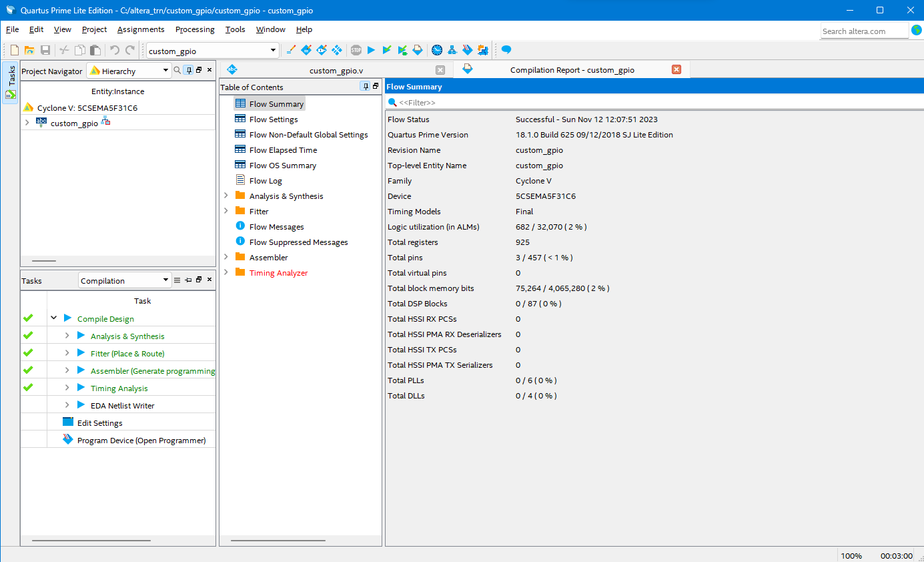Open the File menu
Image resolution: width=924 pixels, height=562 pixels.
[x=12, y=29]
